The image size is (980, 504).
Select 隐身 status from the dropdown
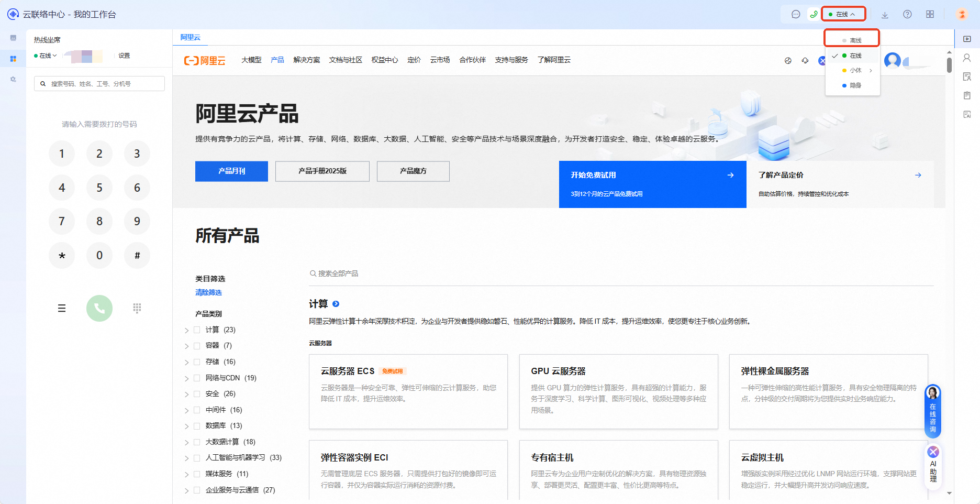[x=852, y=85]
